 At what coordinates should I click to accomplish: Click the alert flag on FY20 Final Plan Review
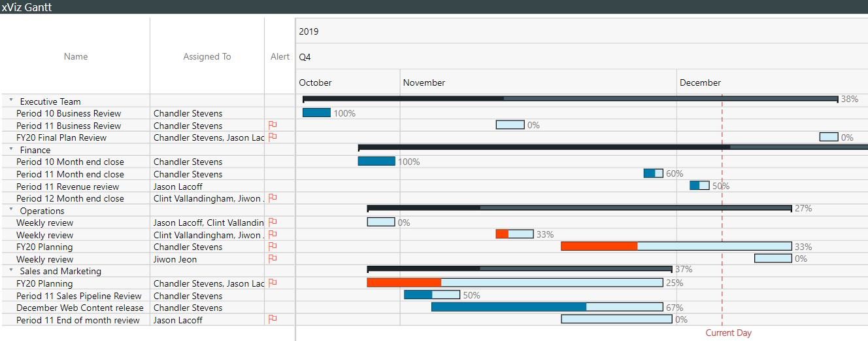pos(273,137)
